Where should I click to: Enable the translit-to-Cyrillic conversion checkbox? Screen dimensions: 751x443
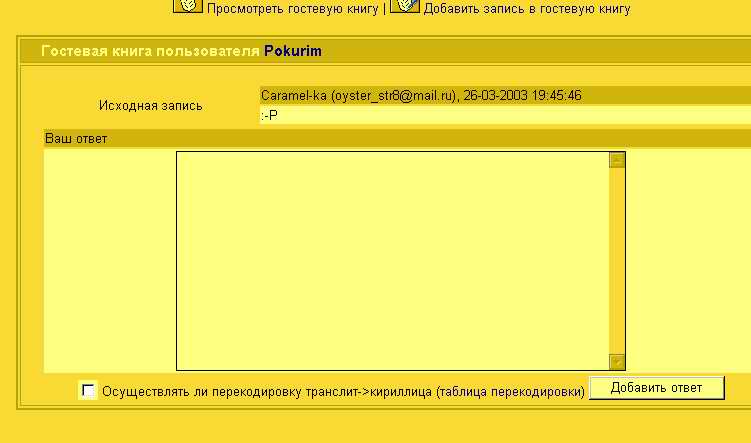[88, 390]
